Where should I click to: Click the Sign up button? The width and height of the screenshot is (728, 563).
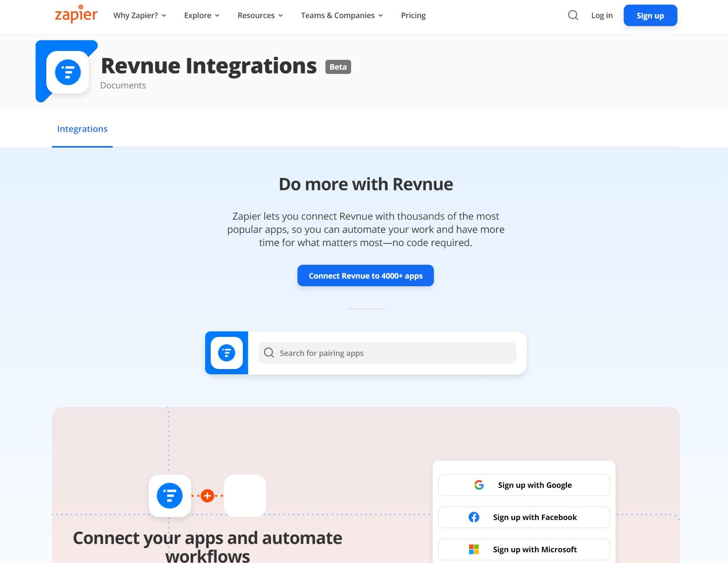click(x=650, y=15)
